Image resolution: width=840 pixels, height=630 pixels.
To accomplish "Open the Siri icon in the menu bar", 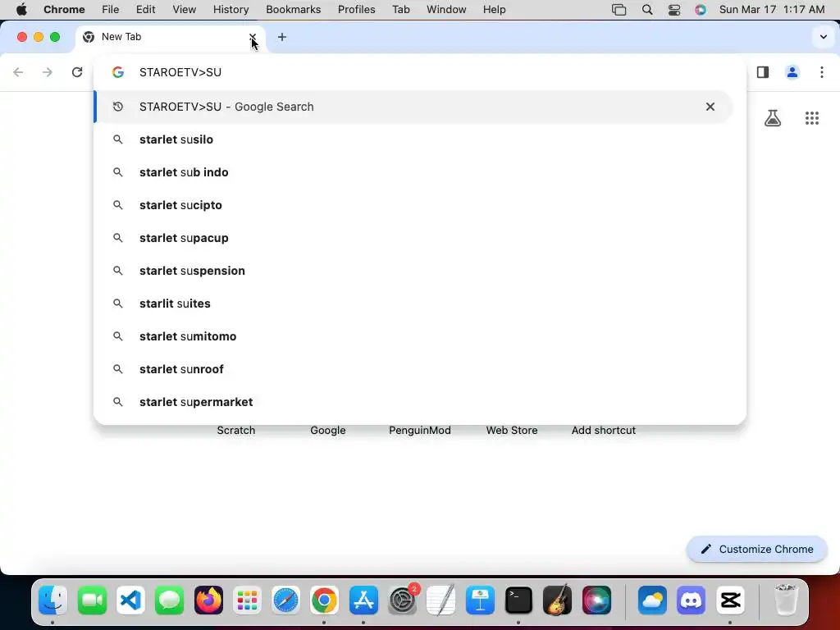I will 701,10.
